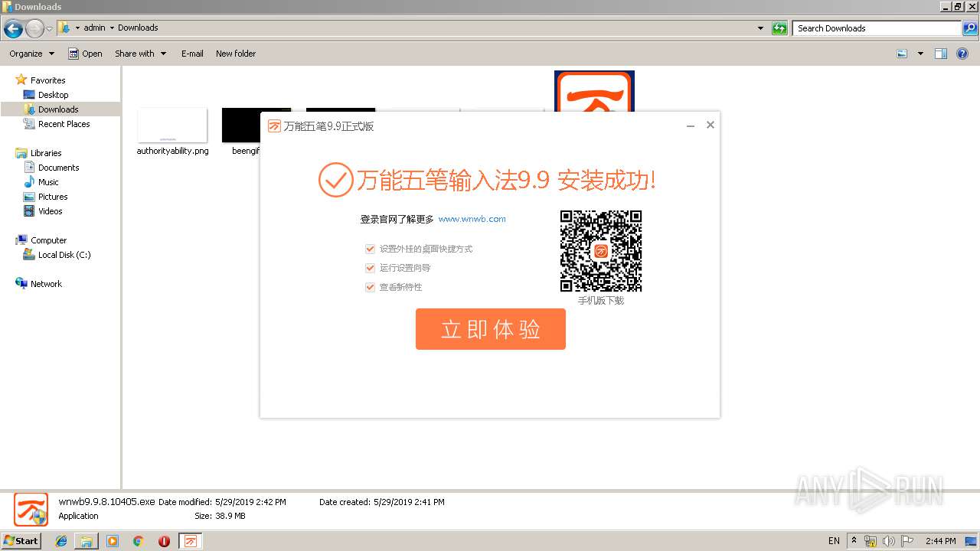Close the 万能五笔 installer dialog
This screenshot has height=551, width=980.
[x=710, y=125]
